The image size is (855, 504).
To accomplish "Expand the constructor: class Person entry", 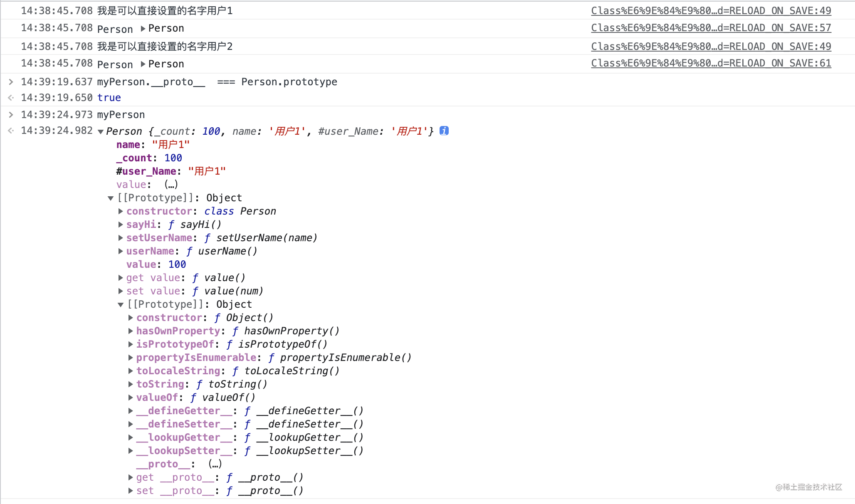I will pyautogui.click(x=121, y=211).
